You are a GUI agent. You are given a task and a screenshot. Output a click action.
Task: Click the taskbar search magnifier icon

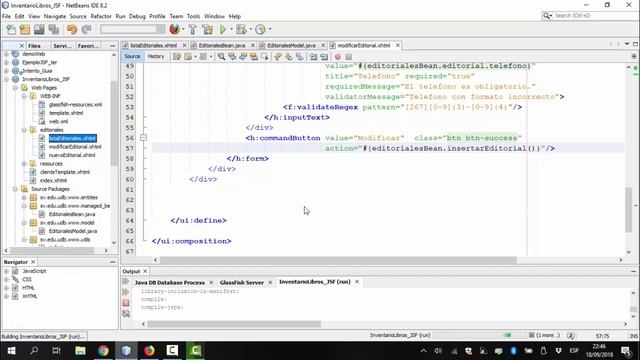click(x=34, y=350)
